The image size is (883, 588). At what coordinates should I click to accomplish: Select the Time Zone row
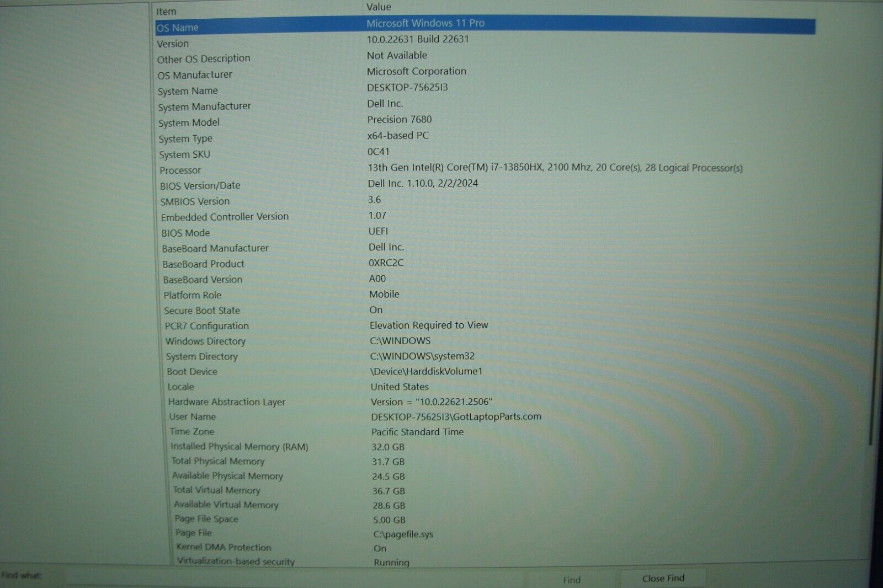pos(192,431)
